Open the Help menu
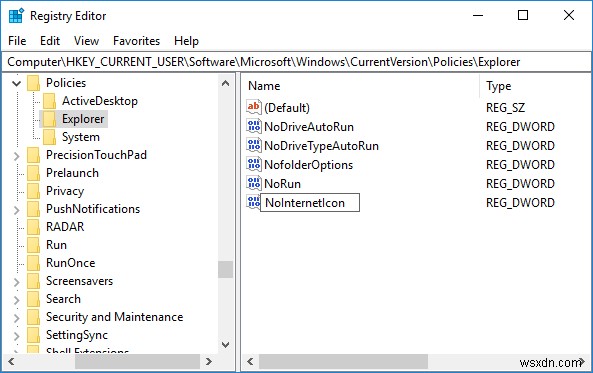This screenshot has height=373, width=593. point(186,41)
